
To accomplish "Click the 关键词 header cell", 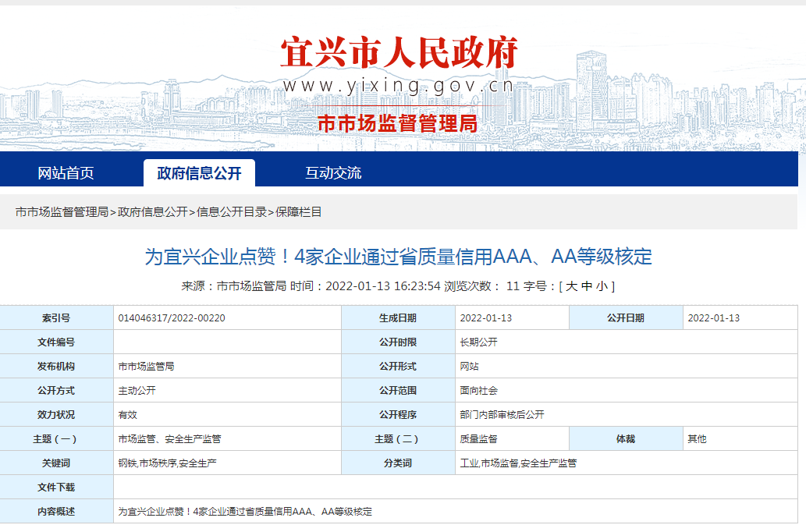I will 56,463.
